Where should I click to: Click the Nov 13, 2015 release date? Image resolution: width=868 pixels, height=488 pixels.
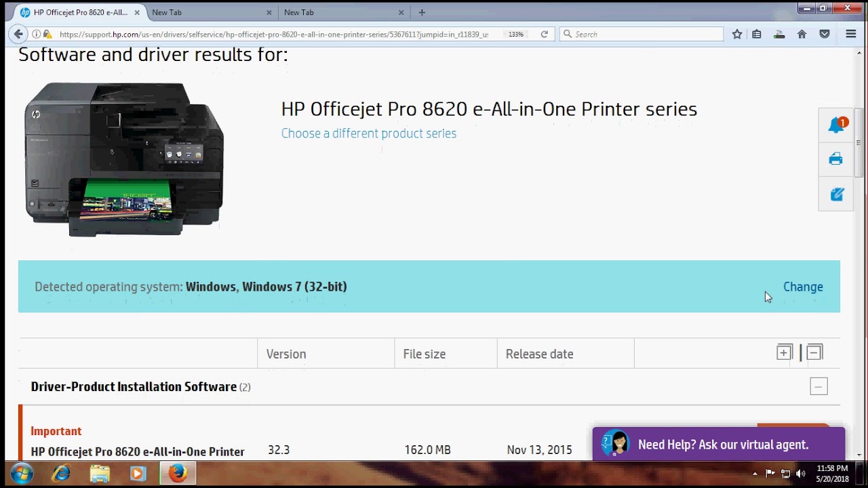(x=540, y=450)
